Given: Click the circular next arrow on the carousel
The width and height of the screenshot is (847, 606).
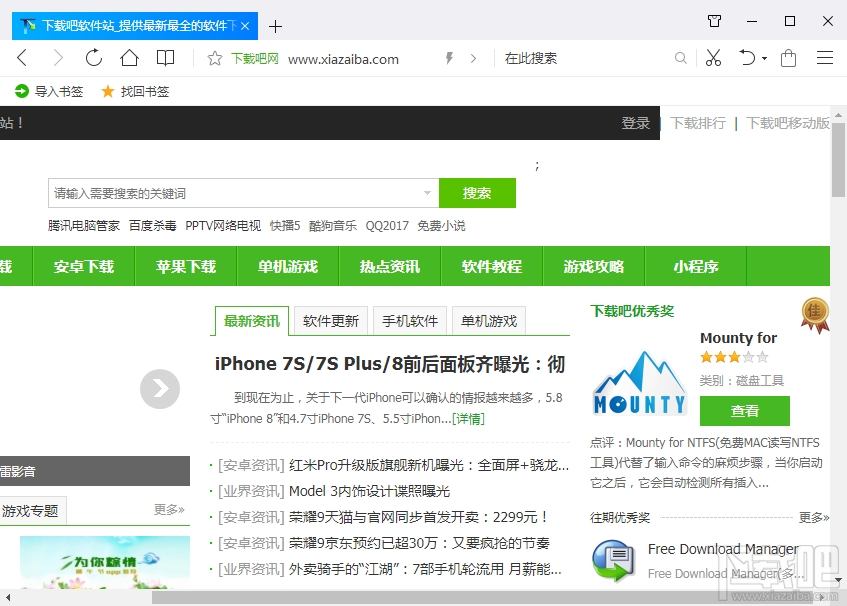Looking at the screenshot, I should tap(160, 389).
